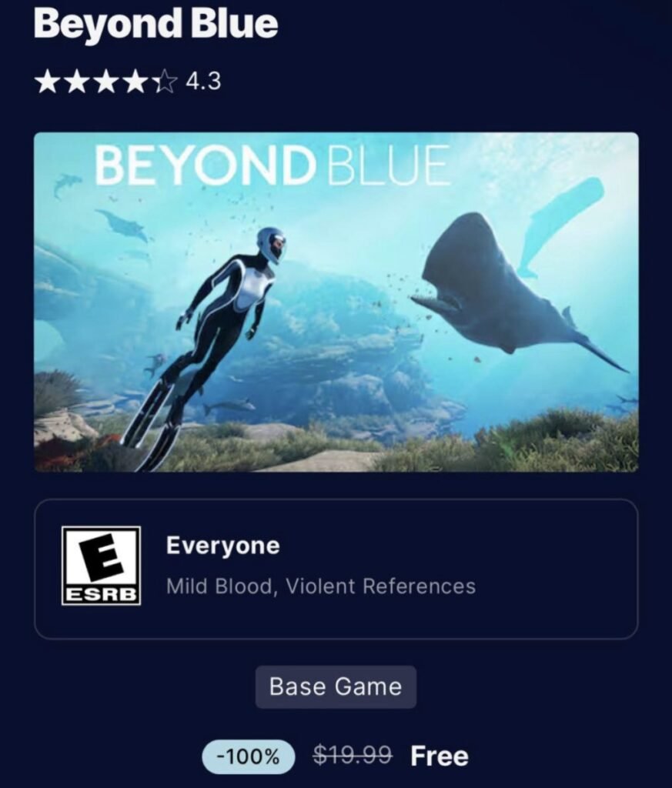Click the fourth rating star
This screenshot has width=672, height=788.
[x=135, y=82]
